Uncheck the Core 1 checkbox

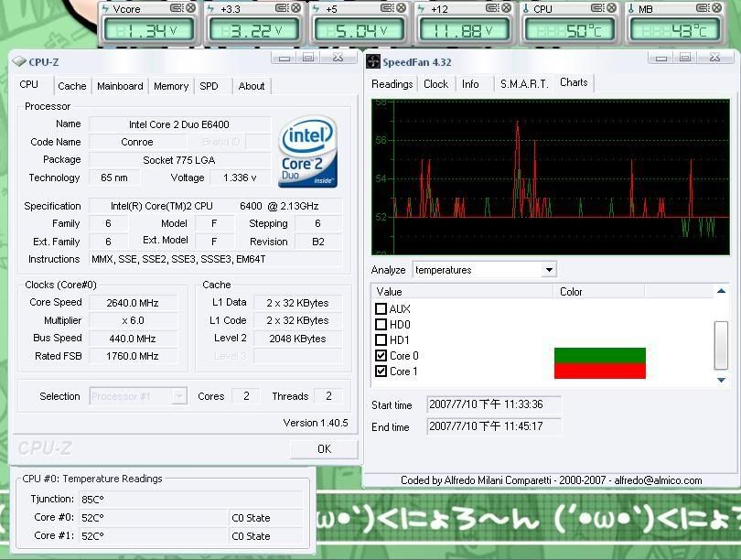tap(381, 372)
